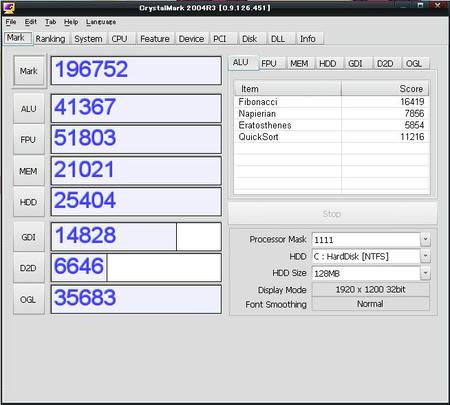
Task: Open the Language menu
Action: click(x=101, y=22)
